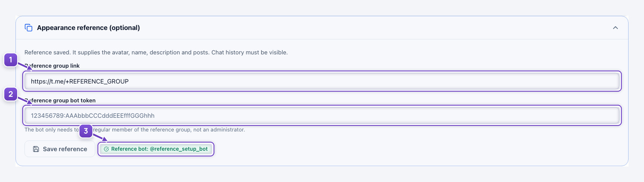
Task: Click the purple annotation marker numbered 1
Action: click(x=11, y=60)
